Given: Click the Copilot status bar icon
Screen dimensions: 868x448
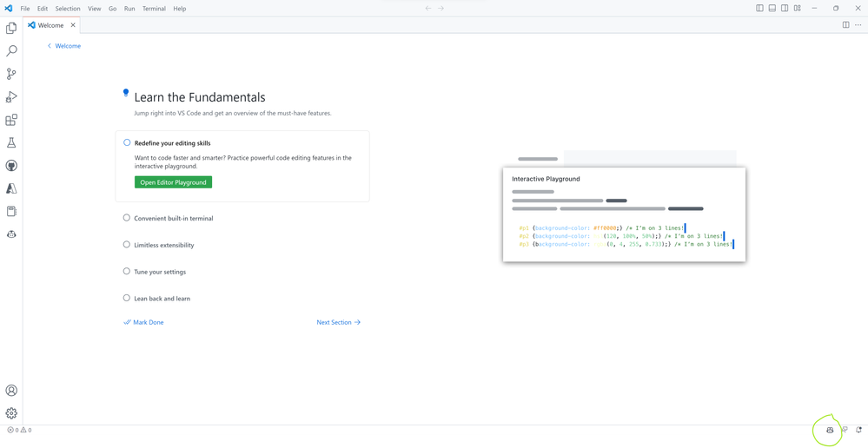Looking at the screenshot, I should [x=830, y=430].
